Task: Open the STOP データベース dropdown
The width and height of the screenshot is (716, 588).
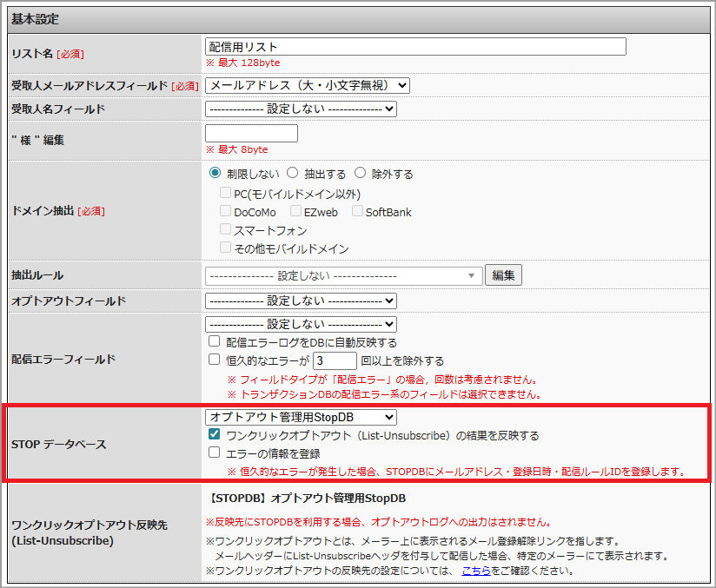Action: 301,418
